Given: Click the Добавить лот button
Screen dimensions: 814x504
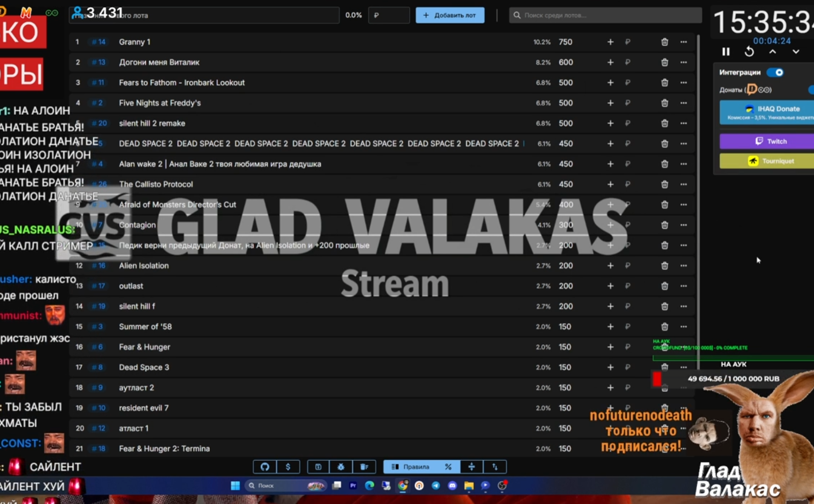Looking at the screenshot, I should point(450,15).
